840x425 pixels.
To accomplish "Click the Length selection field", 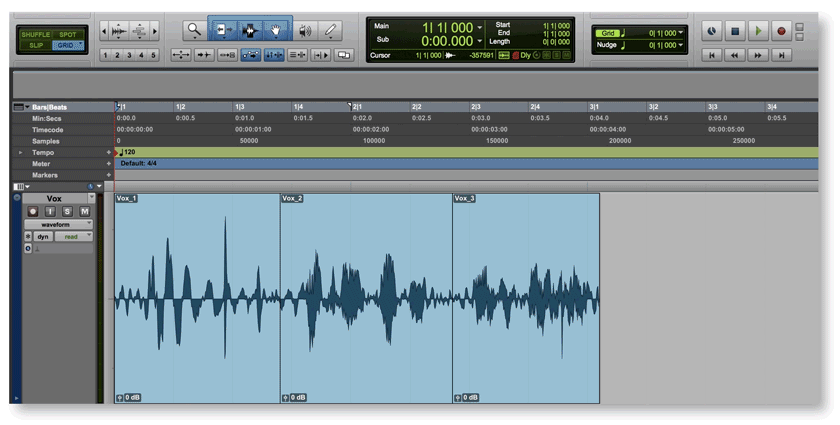I will 556,42.
